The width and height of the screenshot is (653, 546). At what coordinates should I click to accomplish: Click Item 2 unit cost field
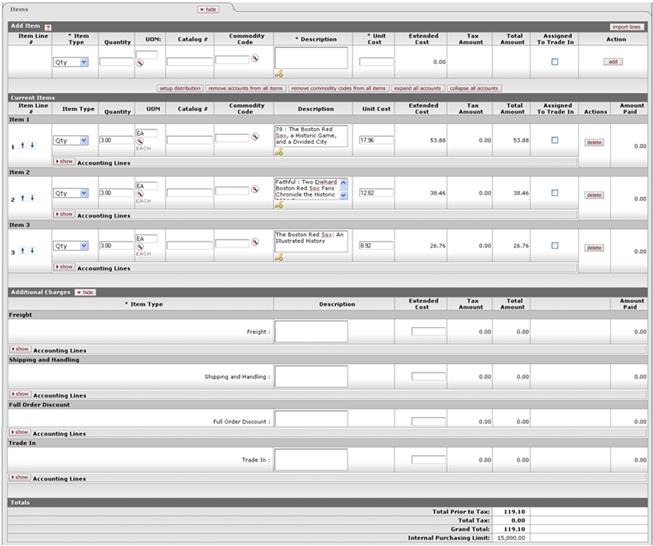click(376, 193)
